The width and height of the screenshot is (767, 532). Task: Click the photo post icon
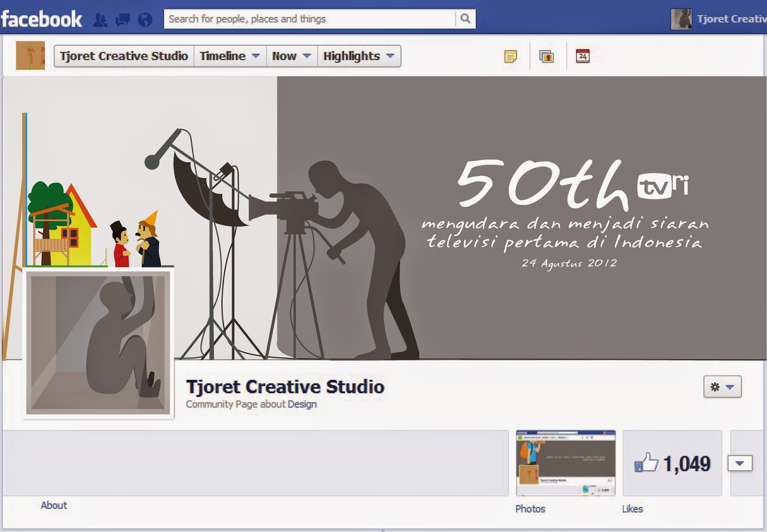click(x=546, y=56)
